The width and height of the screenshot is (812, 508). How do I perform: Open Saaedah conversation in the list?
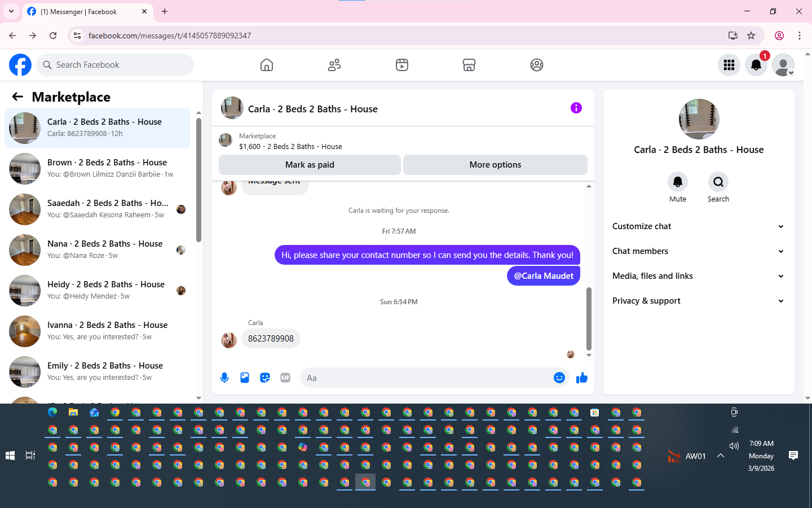tap(98, 209)
